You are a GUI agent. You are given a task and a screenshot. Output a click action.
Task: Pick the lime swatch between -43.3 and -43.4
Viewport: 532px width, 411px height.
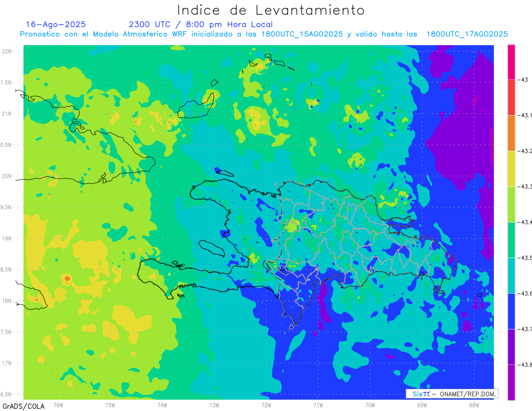tap(511, 204)
